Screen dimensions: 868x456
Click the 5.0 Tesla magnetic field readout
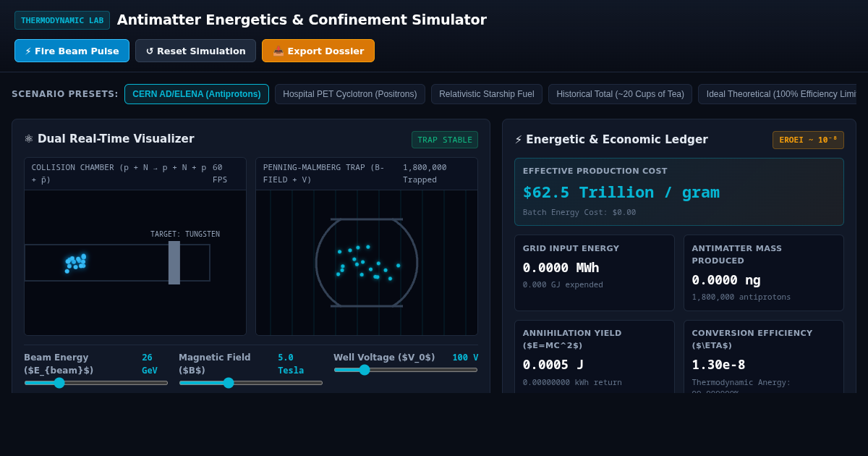(x=291, y=364)
